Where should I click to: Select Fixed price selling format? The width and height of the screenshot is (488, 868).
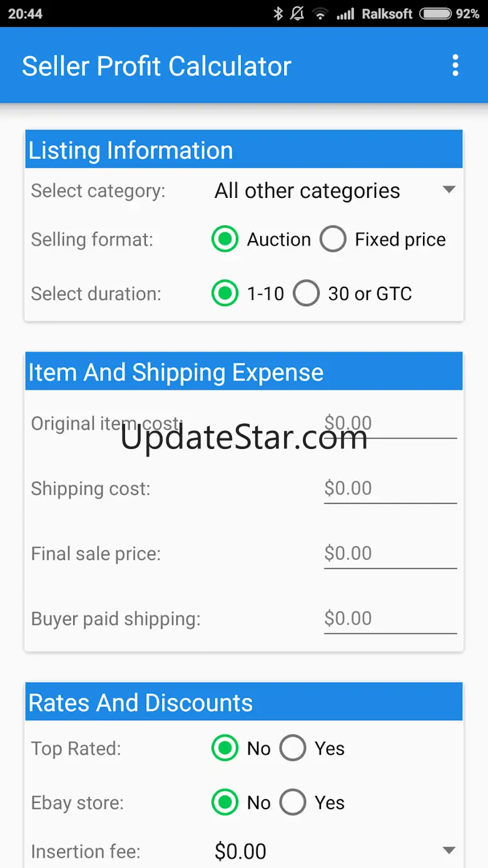pos(333,239)
